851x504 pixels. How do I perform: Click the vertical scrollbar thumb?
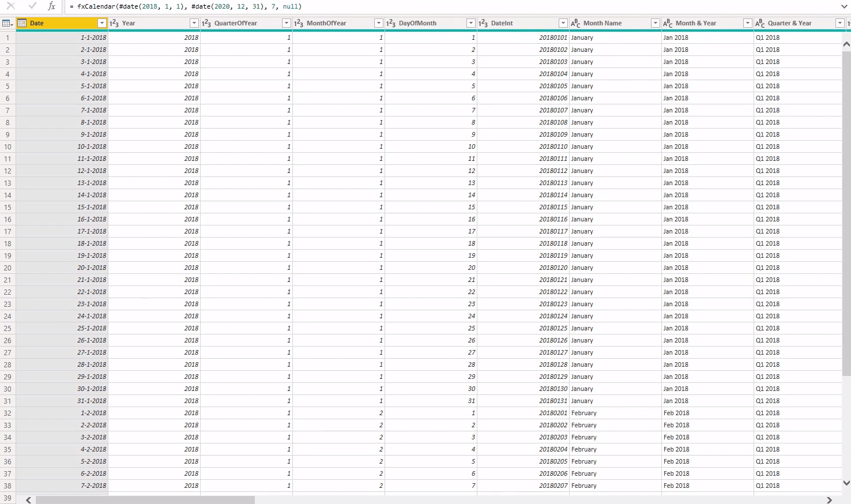(x=846, y=213)
